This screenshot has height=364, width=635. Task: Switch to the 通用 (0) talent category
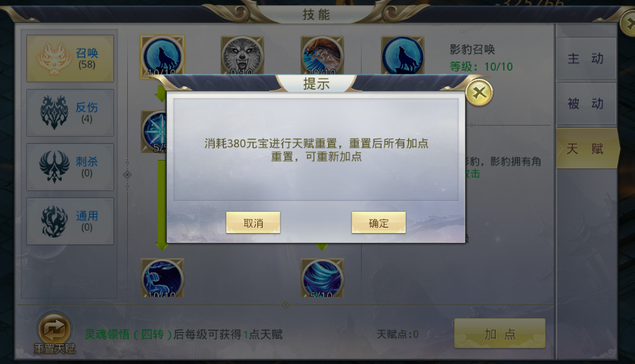(70, 221)
